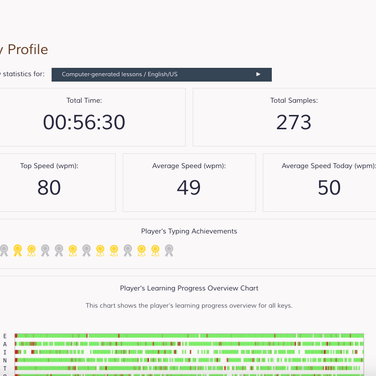Click the last gray achievement medal

pyautogui.click(x=169, y=250)
